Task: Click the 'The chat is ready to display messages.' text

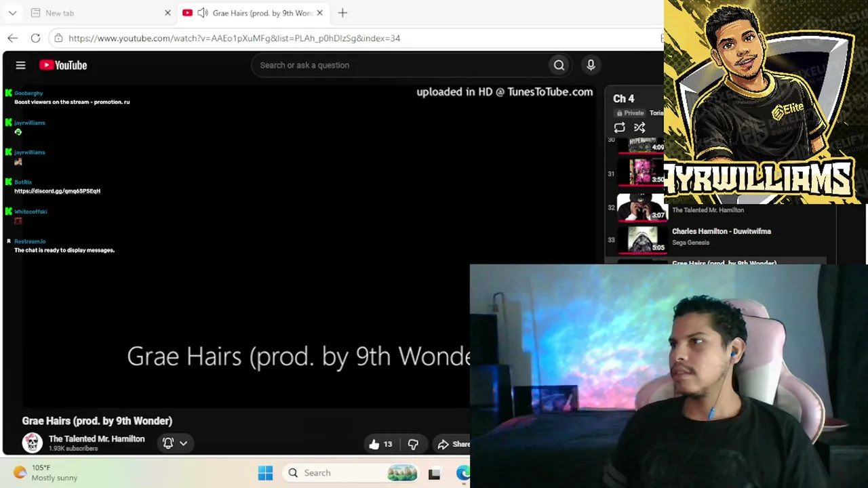Action: (64, 250)
